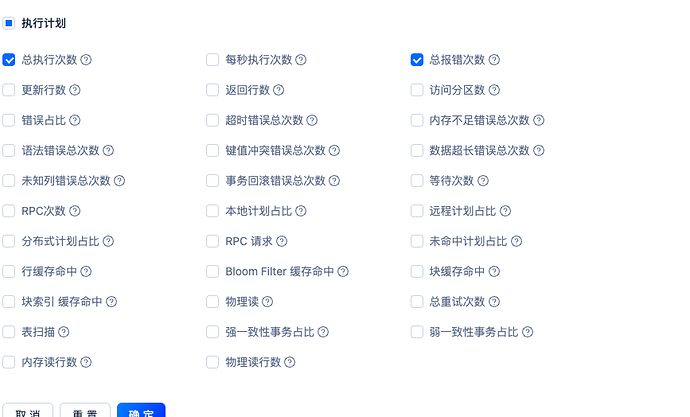Screen dimensions: 690x417
Task: Uncheck the 总执行次数 checkbox
Action: [x=9, y=60]
